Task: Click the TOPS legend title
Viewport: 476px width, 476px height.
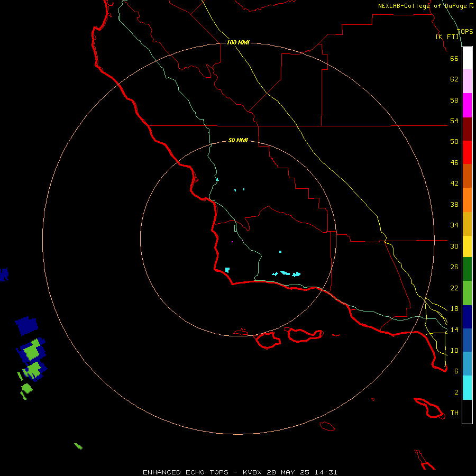Action: 465,32
